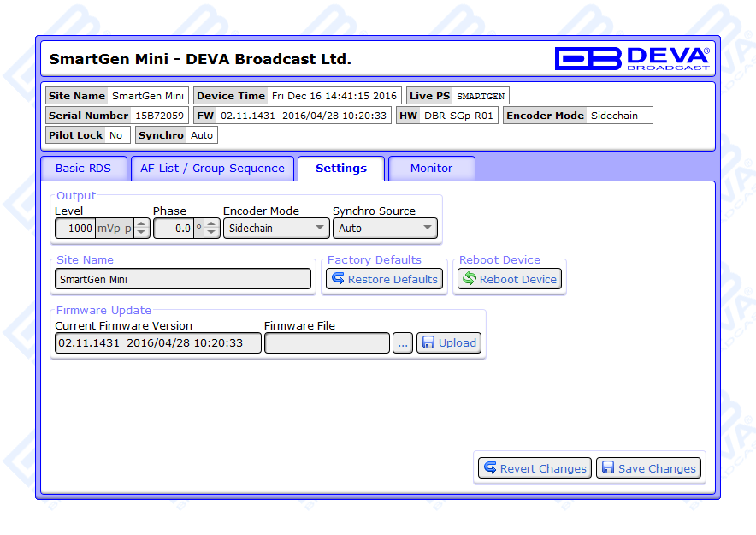This screenshot has width=756, height=535.
Task: Go to the Monitor tab
Action: 431,169
